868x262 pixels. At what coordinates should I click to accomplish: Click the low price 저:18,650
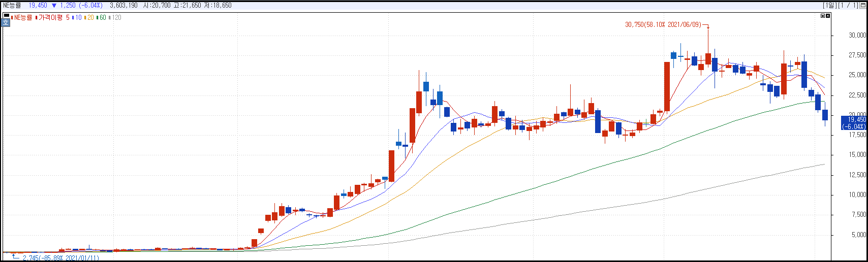218,5
